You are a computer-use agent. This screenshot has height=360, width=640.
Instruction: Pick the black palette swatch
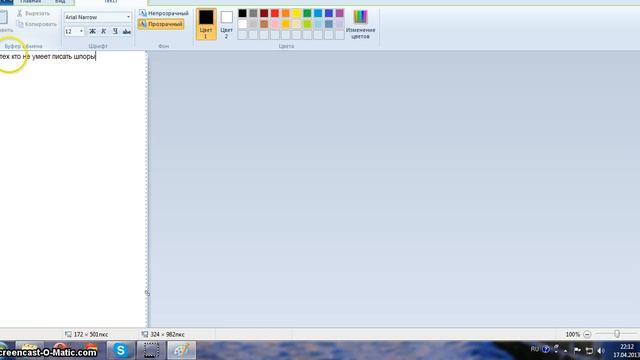point(242,13)
